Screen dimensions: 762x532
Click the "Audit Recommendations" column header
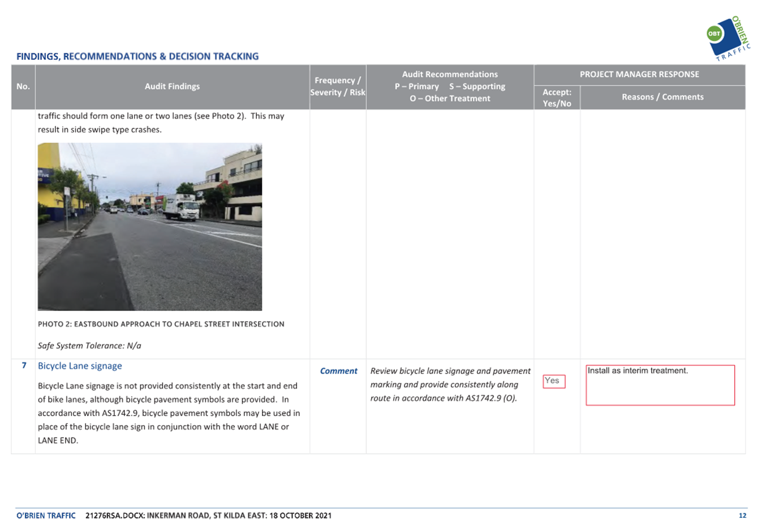coord(450,86)
